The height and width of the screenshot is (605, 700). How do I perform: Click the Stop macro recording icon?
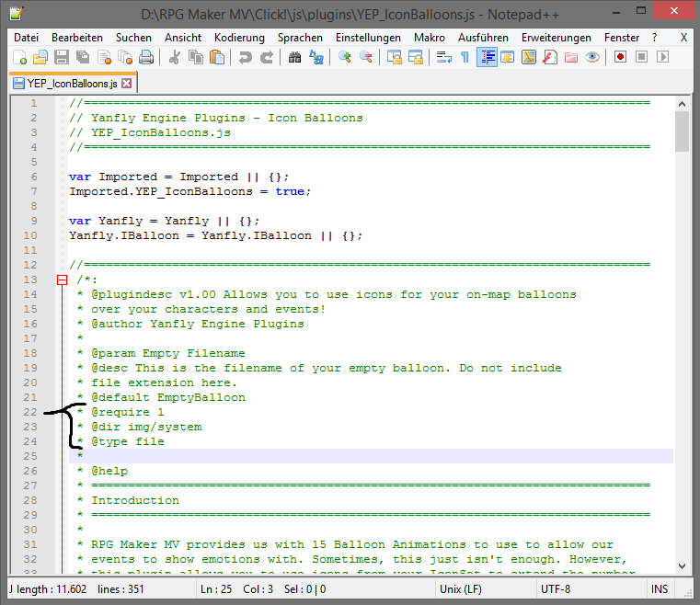tap(641, 57)
